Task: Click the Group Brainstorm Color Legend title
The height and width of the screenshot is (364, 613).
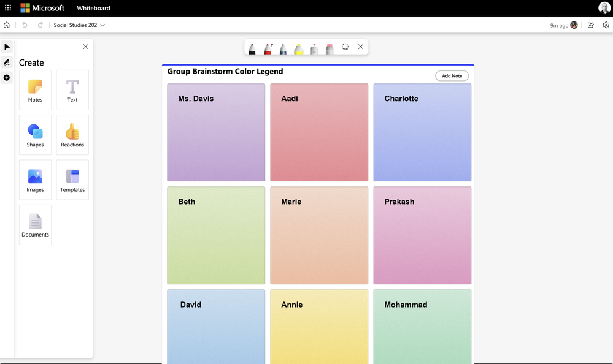Action: [225, 72]
